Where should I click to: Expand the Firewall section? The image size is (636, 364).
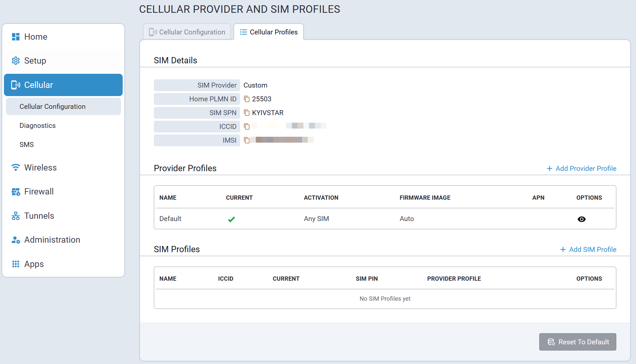(39, 192)
